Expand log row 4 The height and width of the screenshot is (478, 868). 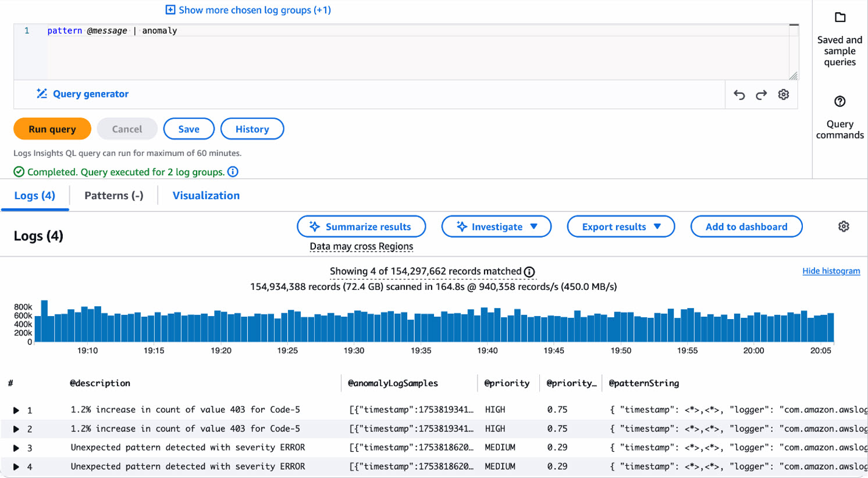click(16, 467)
